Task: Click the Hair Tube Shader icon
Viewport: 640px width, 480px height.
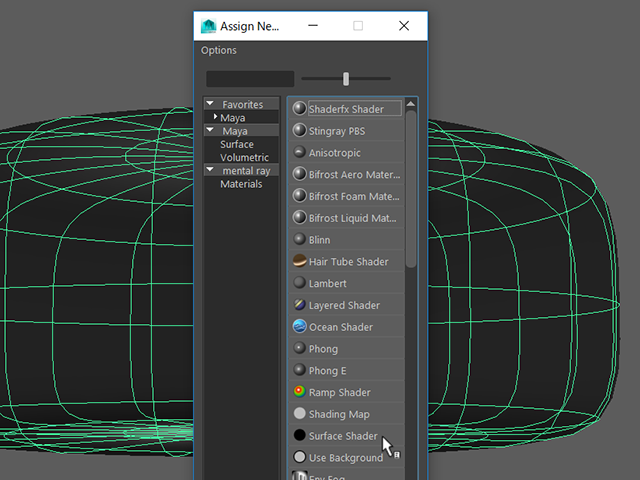Action: pyautogui.click(x=300, y=261)
